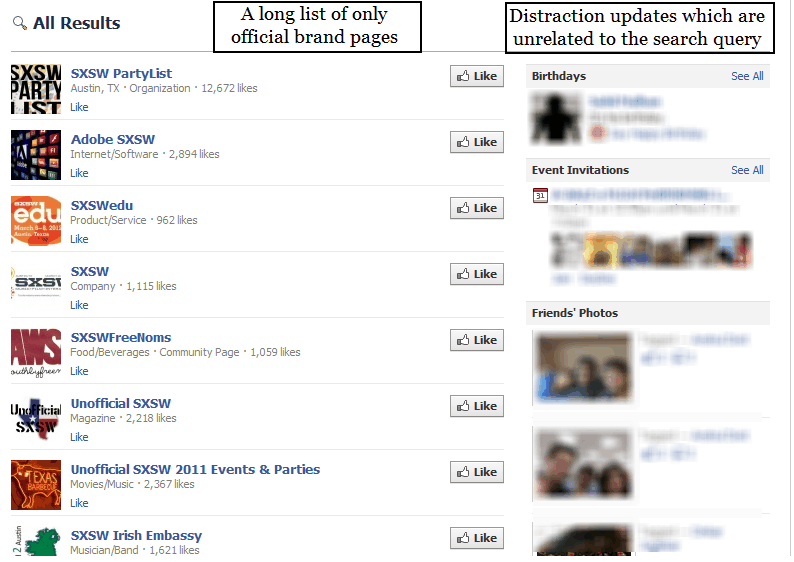Image resolution: width=794 pixels, height=562 pixels.
Task: Open Unofficial SXSW 2011 Events & Parties link
Action: click(x=195, y=469)
